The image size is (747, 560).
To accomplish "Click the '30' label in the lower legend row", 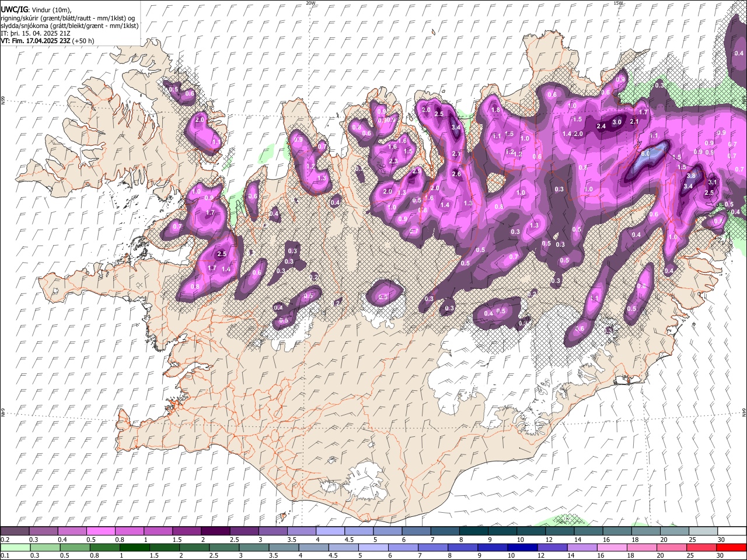I will [x=721, y=556].
